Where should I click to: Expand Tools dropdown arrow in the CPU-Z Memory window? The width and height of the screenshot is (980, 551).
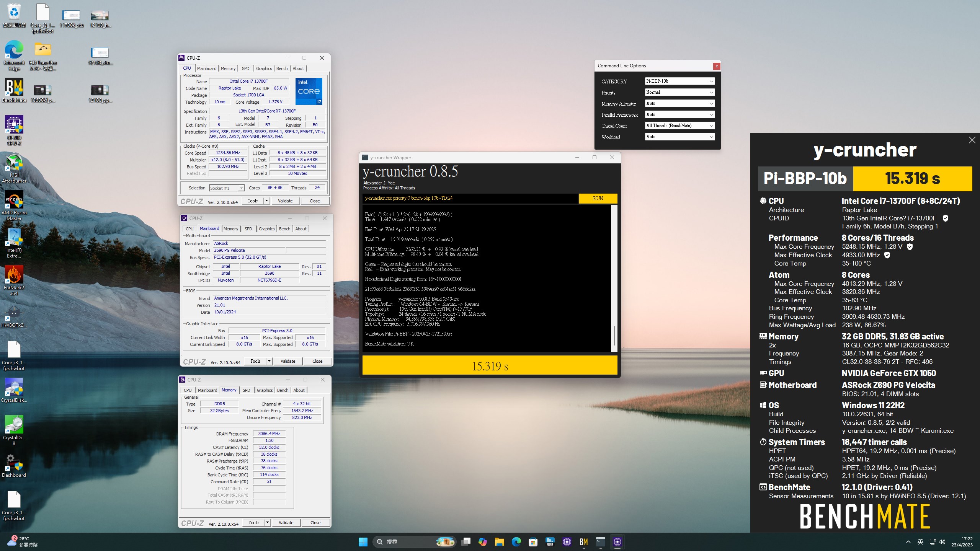pos(268,523)
